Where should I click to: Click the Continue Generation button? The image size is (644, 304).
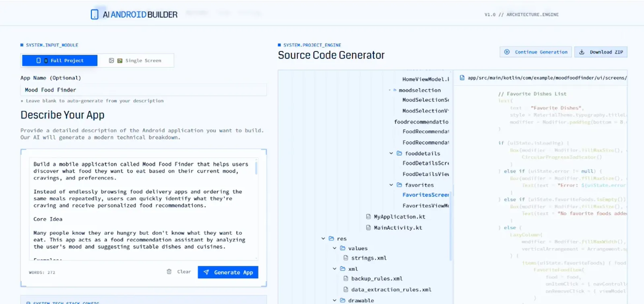click(x=536, y=52)
